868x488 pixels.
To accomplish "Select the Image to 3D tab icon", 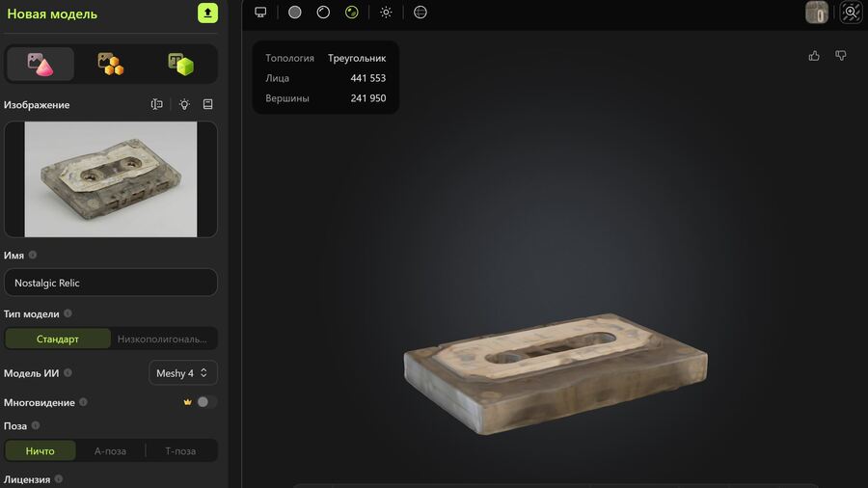I will [x=40, y=65].
